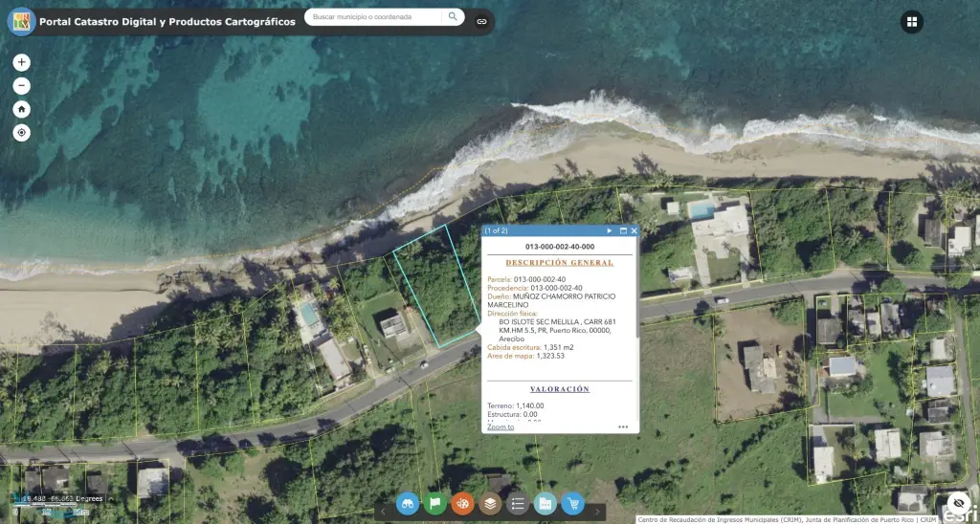Open the binoculars query widget

pyautogui.click(x=408, y=503)
